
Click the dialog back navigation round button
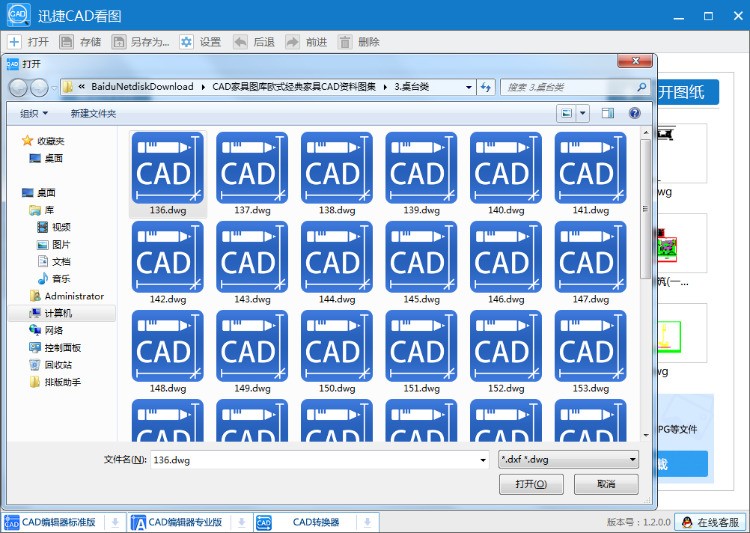(x=18, y=88)
